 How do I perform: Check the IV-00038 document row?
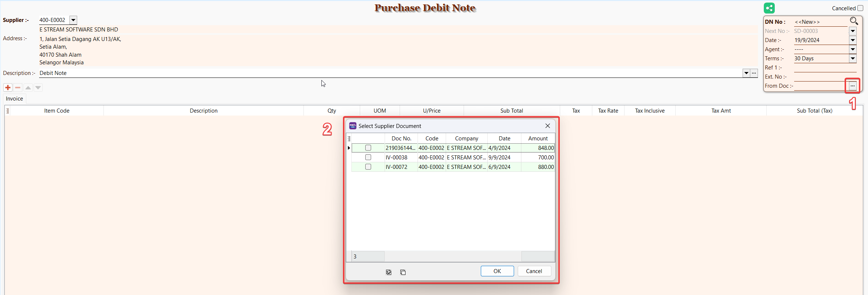pyautogui.click(x=368, y=157)
